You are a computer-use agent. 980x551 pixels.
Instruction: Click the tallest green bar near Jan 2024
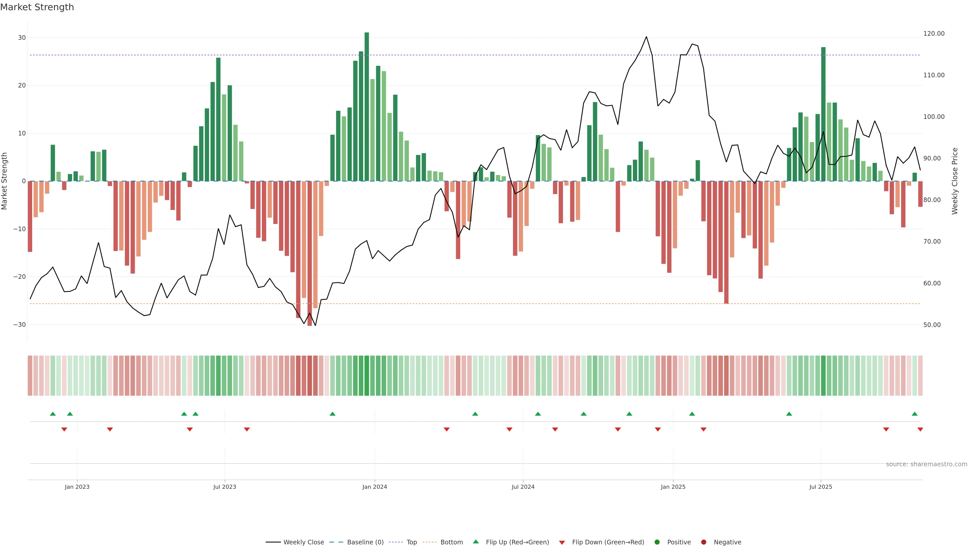click(367, 106)
